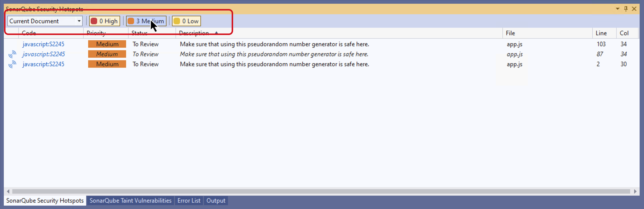Select Medium priority badge in line 2 row
The image size is (644, 209).
[x=107, y=64]
